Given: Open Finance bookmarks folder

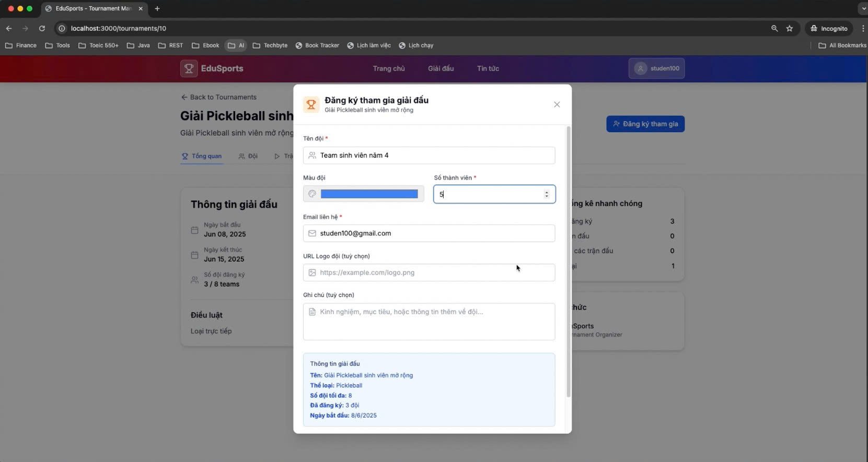Looking at the screenshot, I should point(21,45).
